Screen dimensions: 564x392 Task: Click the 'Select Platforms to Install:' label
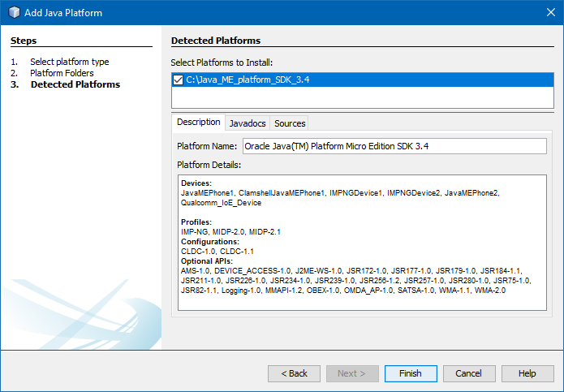point(222,62)
